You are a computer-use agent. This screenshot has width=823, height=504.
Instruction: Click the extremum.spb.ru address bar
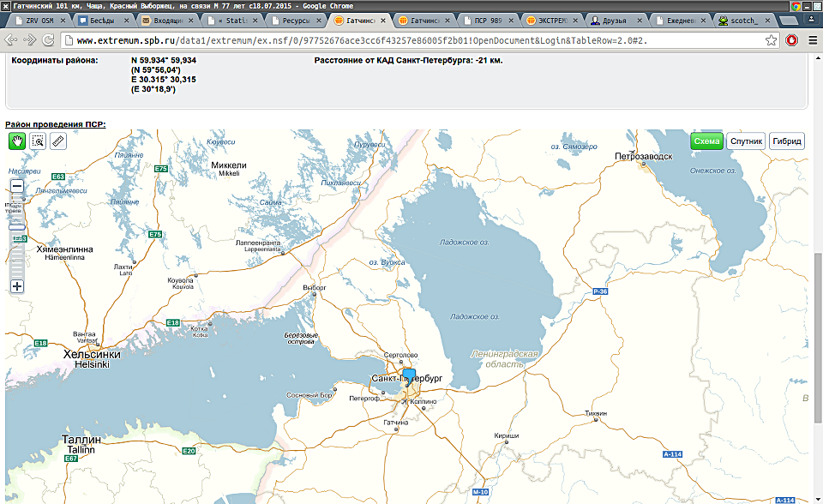[411, 40]
